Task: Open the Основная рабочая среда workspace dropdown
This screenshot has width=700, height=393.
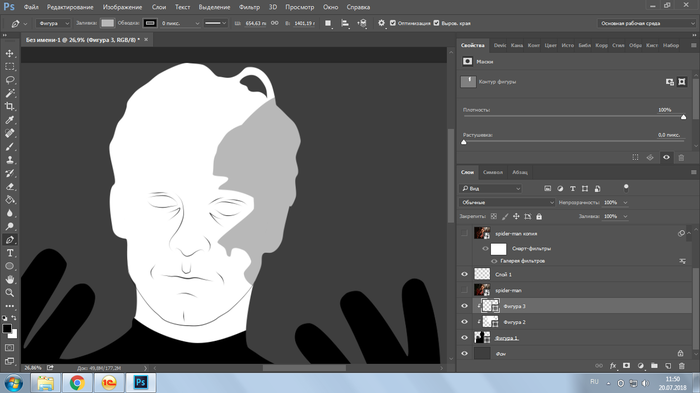Action: tap(647, 23)
